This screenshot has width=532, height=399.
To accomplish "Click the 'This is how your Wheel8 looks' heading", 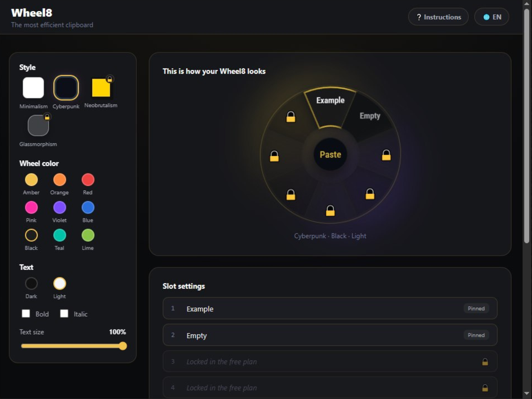I will 214,71.
